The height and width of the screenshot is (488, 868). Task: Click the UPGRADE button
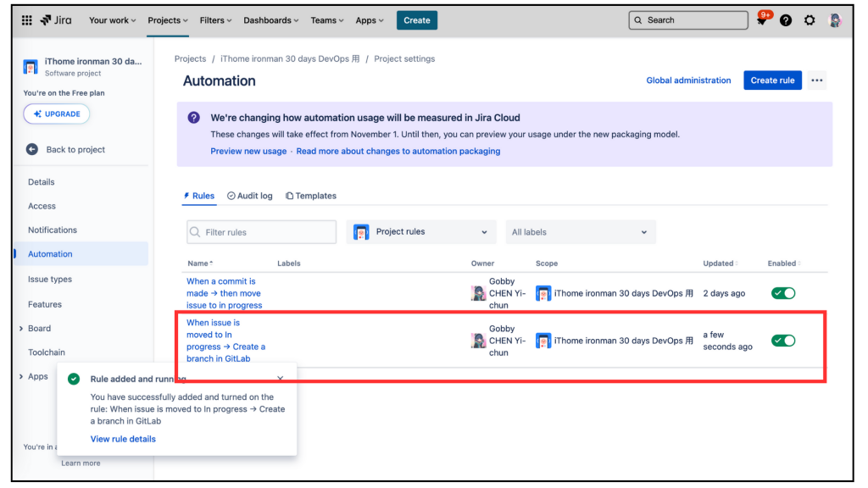click(57, 114)
